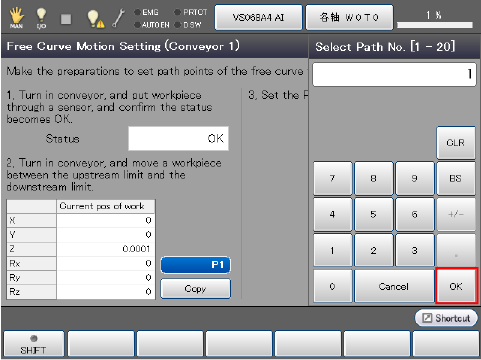Open the Shortcut button
The width and height of the screenshot is (481, 360).
coord(446,318)
